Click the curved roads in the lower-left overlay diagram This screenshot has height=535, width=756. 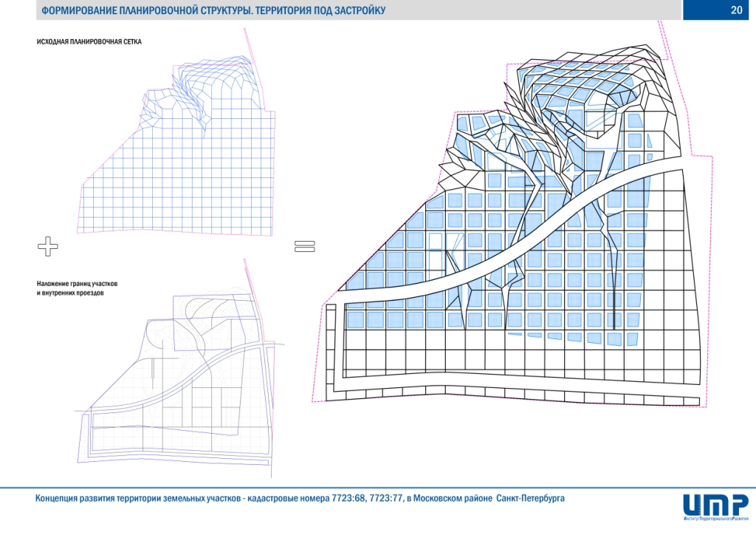[x=192, y=318]
